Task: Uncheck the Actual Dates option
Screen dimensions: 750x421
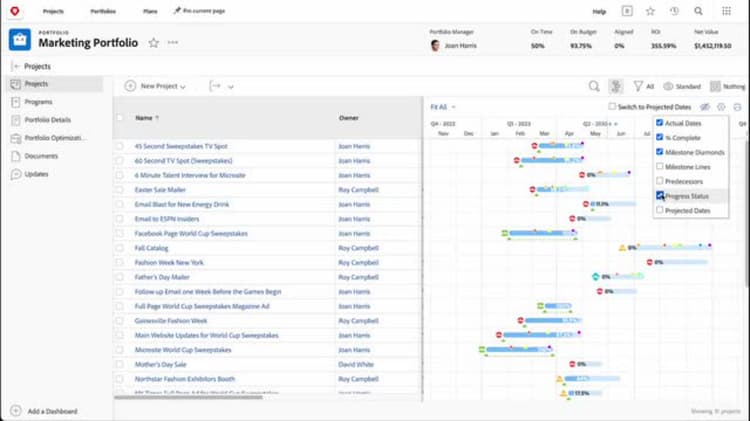Action: (x=660, y=123)
